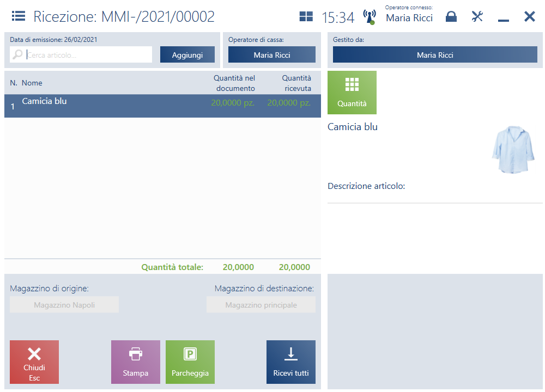Open the hamburger list menu icon
545x392 pixels.
coord(19,16)
